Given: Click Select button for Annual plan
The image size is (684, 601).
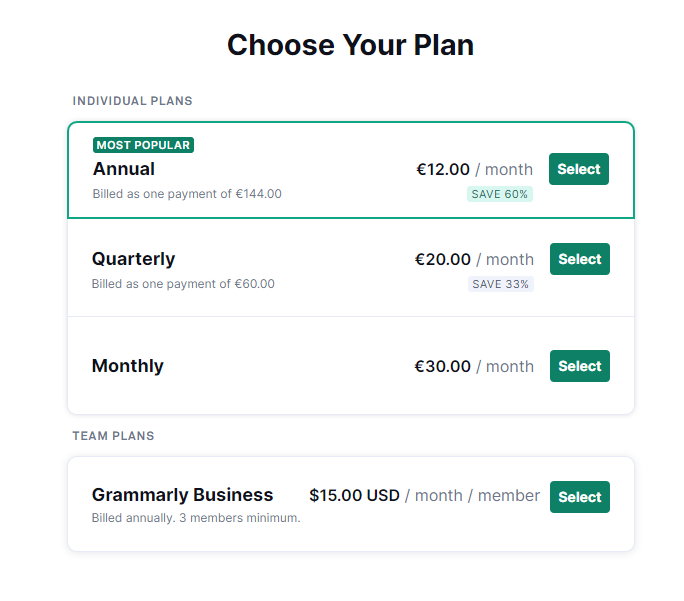Looking at the screenshot, I should 578,169.
